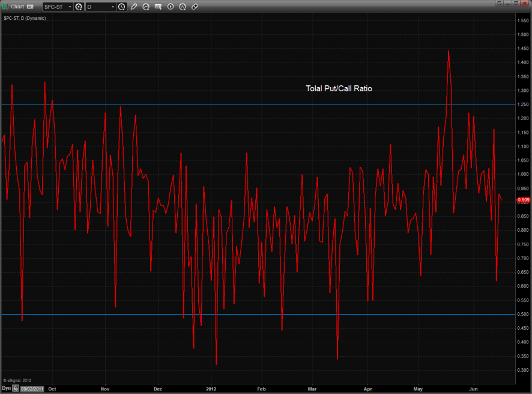Click the symbol settings gear icon

[78, 7]
